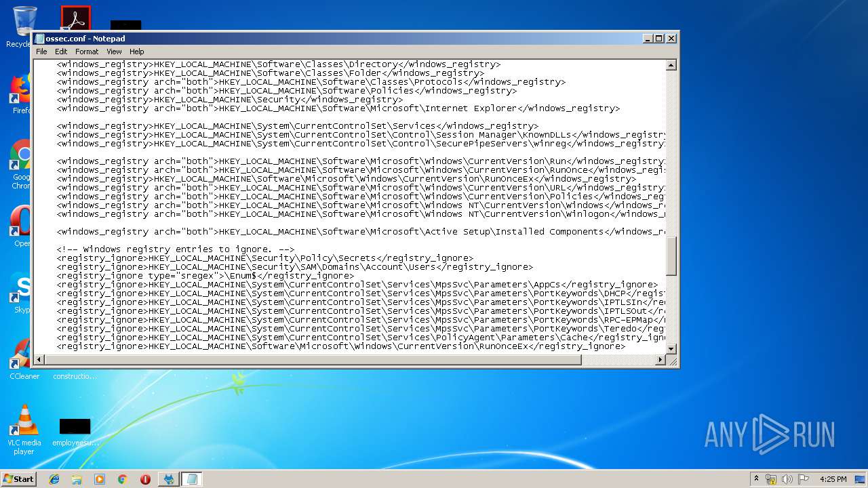Screen dimensions: 868x488
Task: Click the horizontal scrollbar right arrow
Action: point(660,360)
